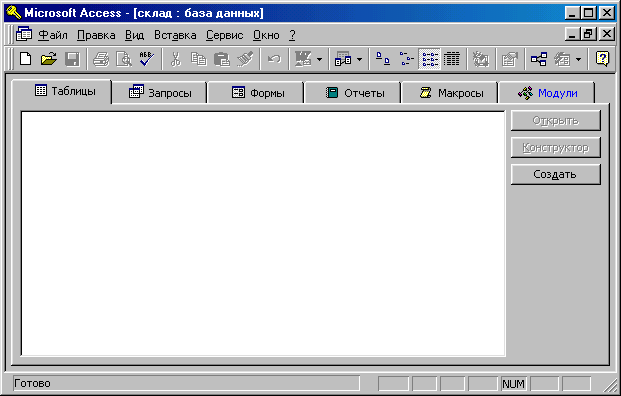
Task: Click the New Database toolbar icon
Action: point(26,59)
